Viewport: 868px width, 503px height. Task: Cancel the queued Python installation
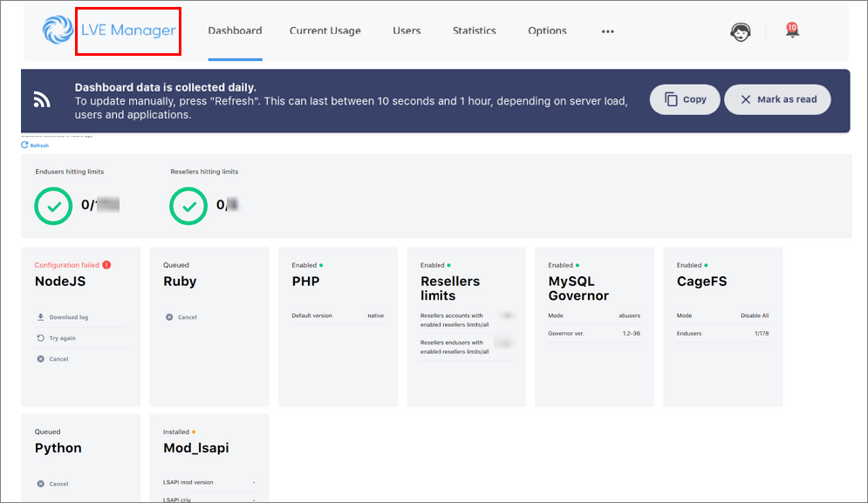52,484
